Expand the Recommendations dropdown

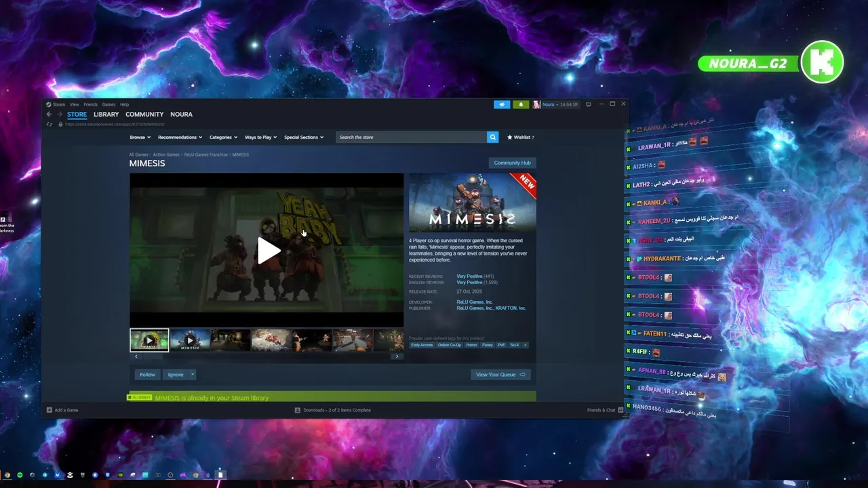click(x=180, y=137)
